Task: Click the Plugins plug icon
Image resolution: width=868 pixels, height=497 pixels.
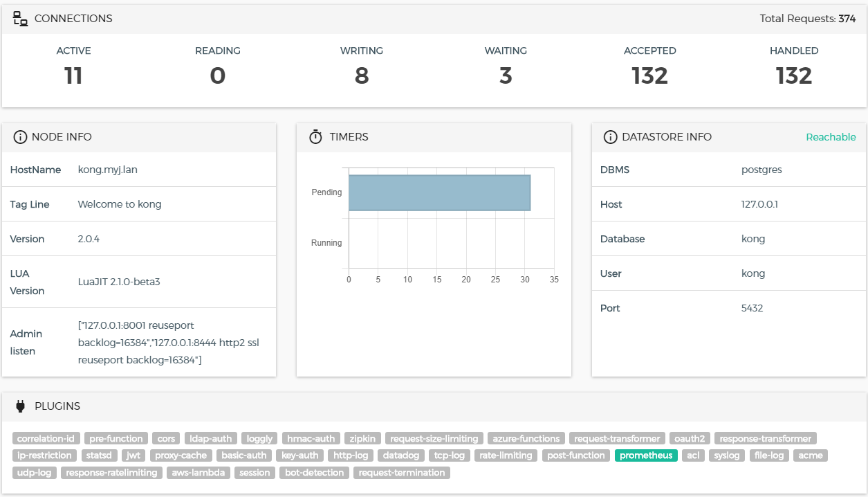Action: [x=20, y=406]
